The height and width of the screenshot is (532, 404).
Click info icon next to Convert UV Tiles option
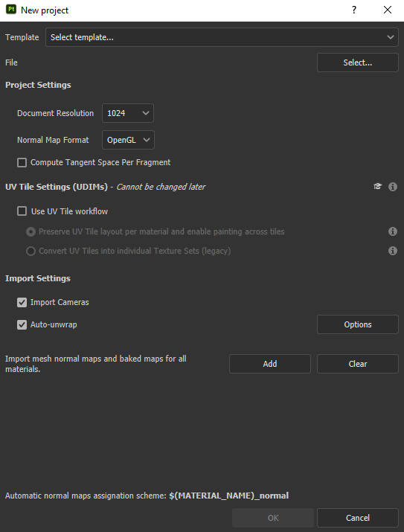click(x=392, y=251)
